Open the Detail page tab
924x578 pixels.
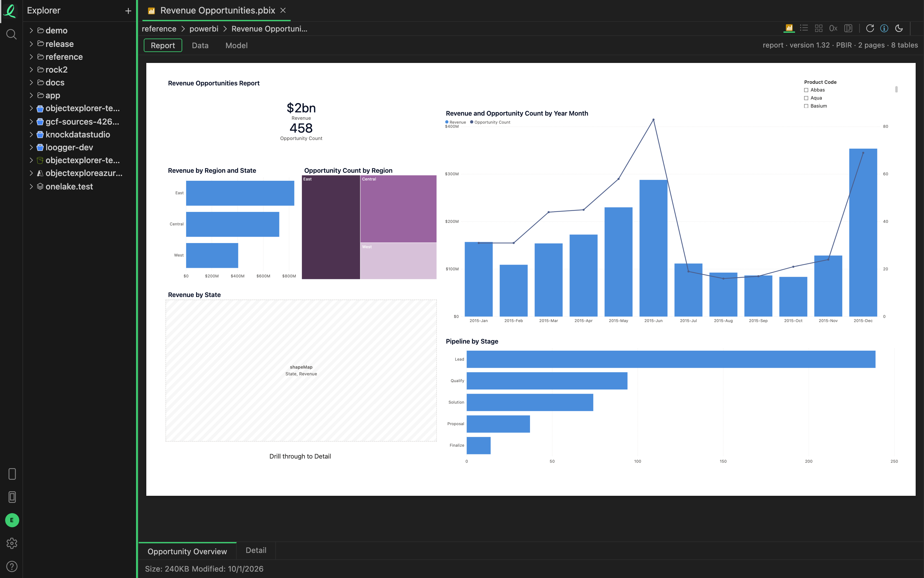256,550
